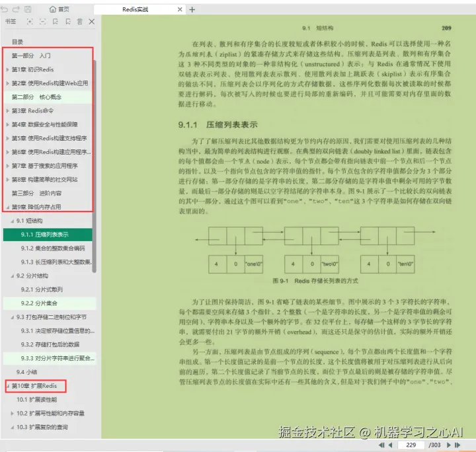
Task: Expand 10.2 扩展写性能和内存容量 arrow
Action: coord(13,414)
